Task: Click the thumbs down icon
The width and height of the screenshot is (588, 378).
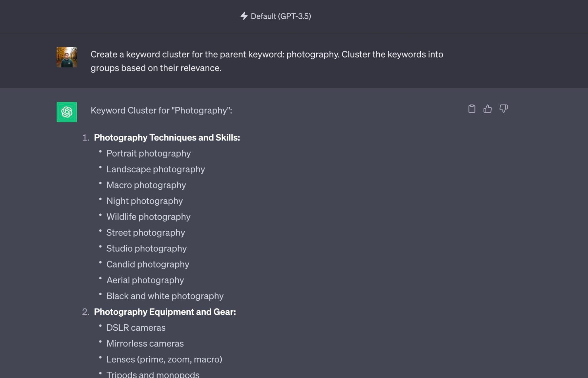Action: click(503, 109)
